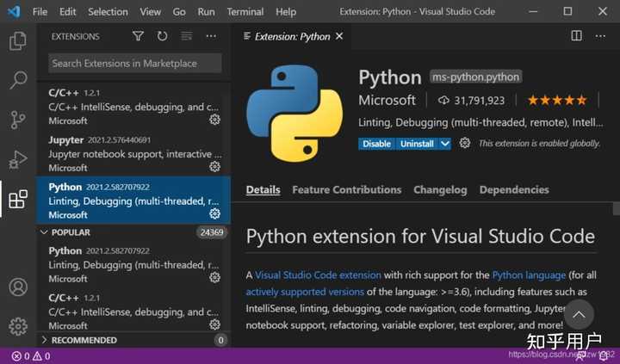The image size is (620, 364).
Task: Refresh the extensions list
Action: point(162,36)
